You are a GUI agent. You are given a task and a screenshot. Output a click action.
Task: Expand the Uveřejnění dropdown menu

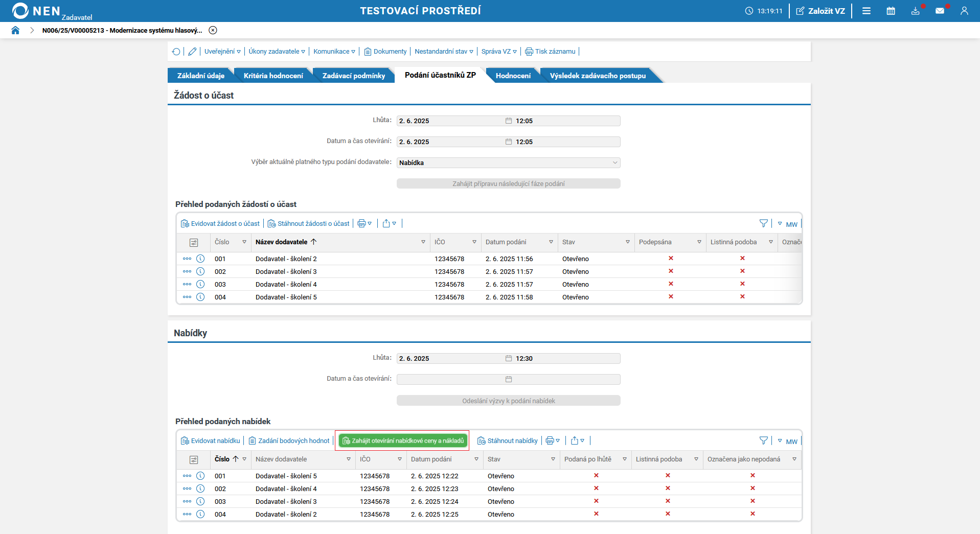(222, 52)
